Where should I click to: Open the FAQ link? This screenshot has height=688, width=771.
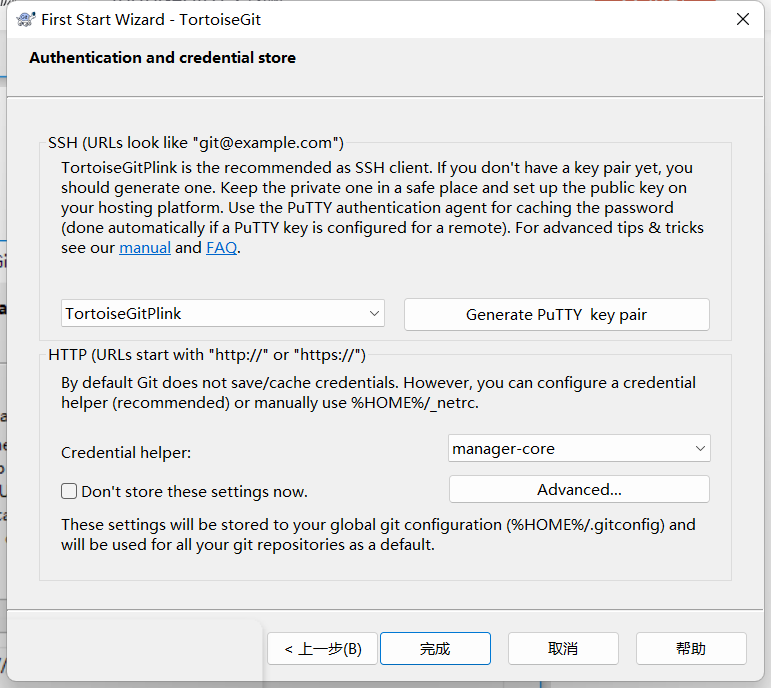222,247
